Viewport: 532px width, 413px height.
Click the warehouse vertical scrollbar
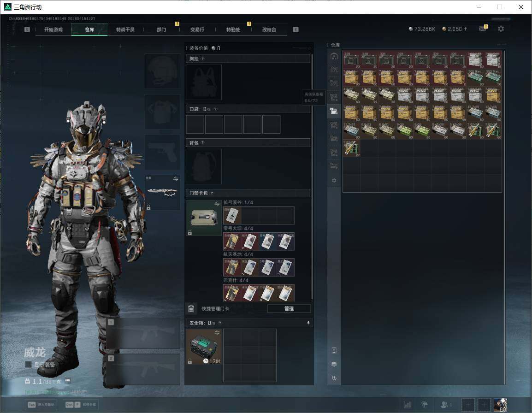coord(504,217)
